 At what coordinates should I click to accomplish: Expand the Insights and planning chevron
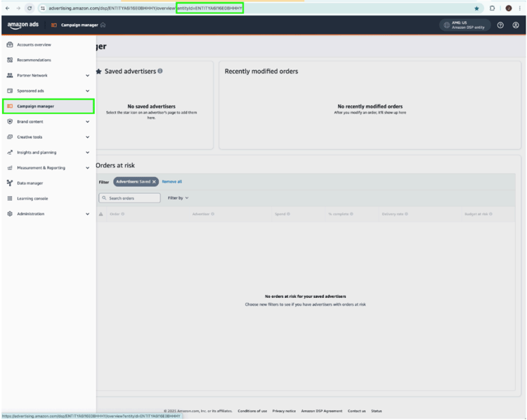(87, 152)
